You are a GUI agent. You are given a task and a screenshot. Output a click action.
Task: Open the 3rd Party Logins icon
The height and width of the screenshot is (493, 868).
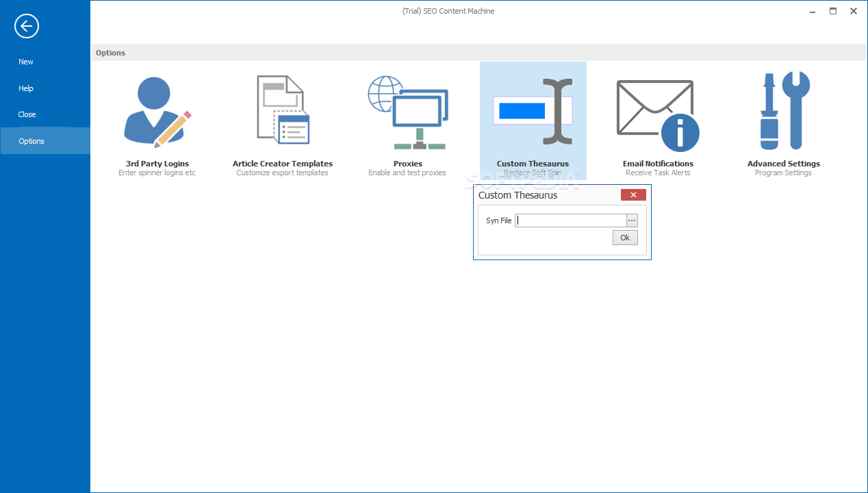click(157, 112)
